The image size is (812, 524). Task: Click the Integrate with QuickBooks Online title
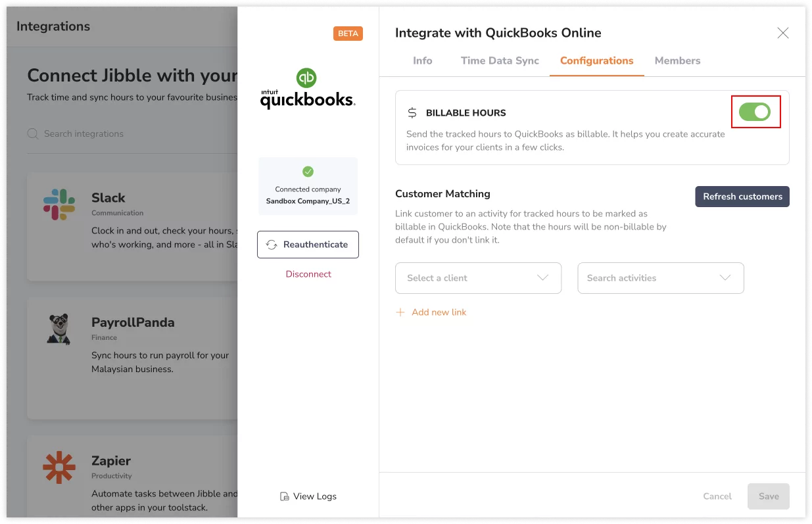(498, 33)
